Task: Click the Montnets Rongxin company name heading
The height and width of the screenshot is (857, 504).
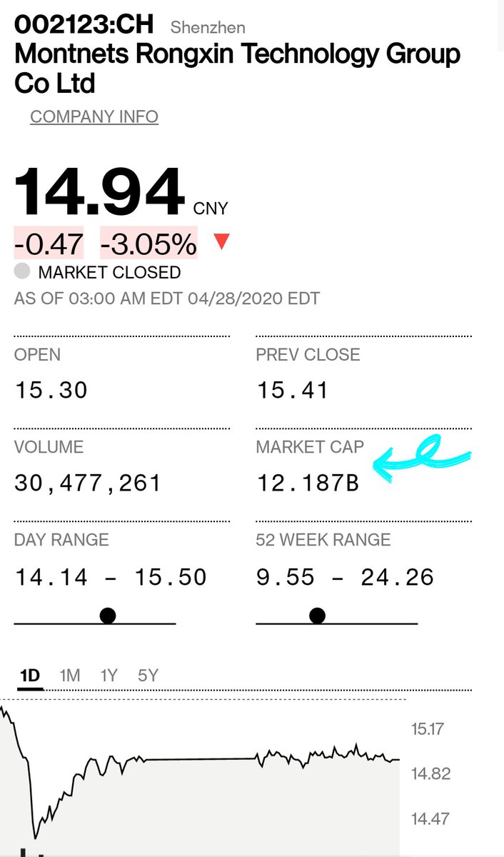Action: tap(237, 69)
